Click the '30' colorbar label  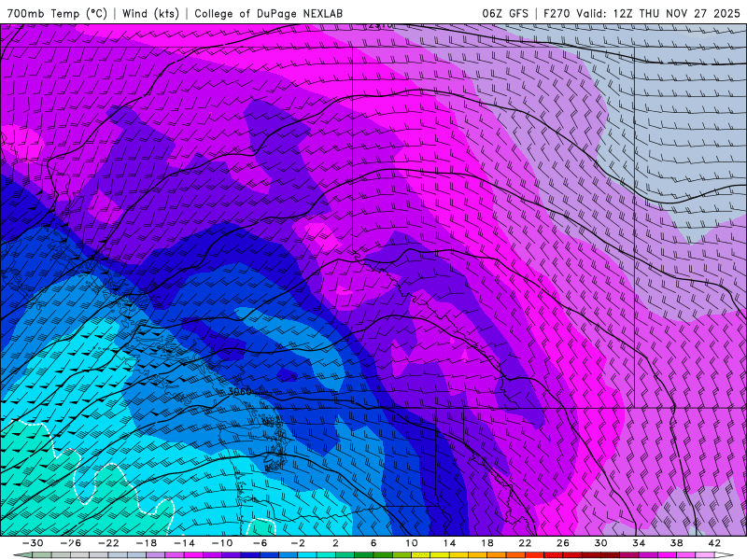coord(600,543)
